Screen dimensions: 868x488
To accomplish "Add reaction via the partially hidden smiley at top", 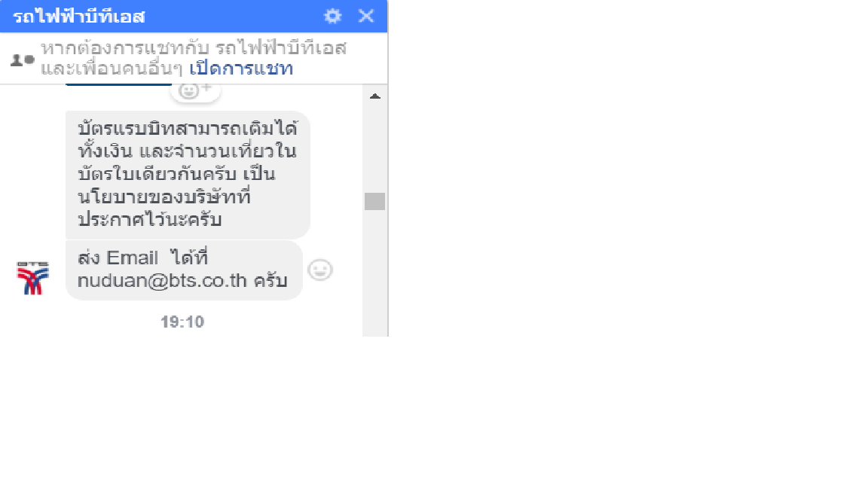I will [x=195, y=92].
